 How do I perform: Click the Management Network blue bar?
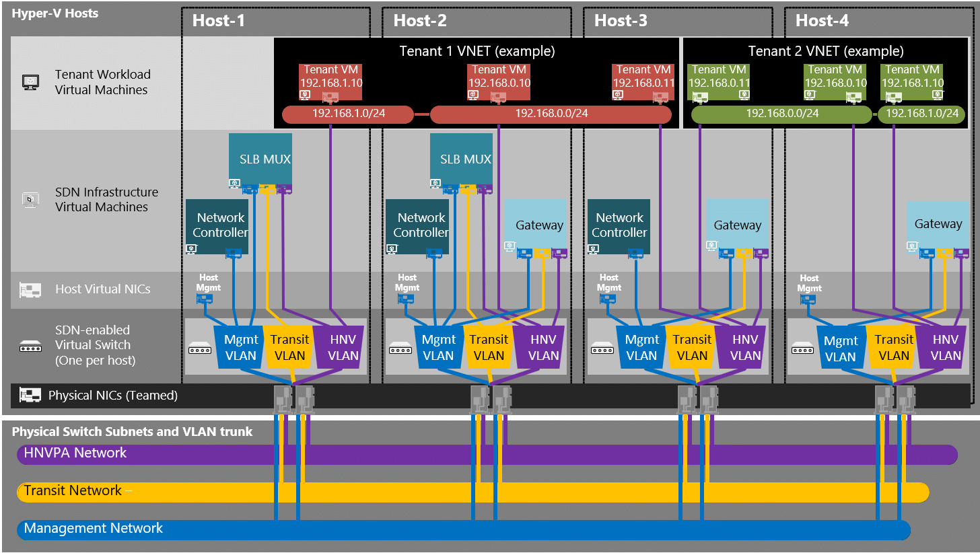pyautogui.click(x=463, y=529)
